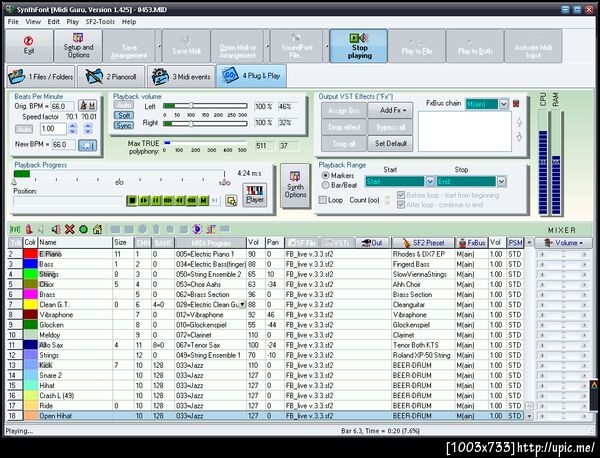Screen dimensions: 600x458
Task: Click the notes staircase icon in track toolbar
Action: pyautogui.click(x=211, y=229)
